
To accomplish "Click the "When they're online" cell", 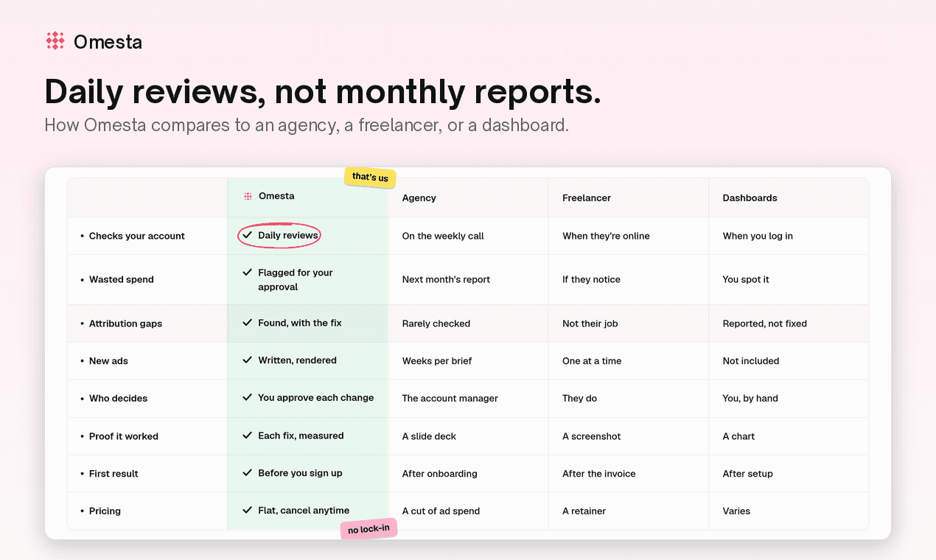I will [x=606, y=236].
